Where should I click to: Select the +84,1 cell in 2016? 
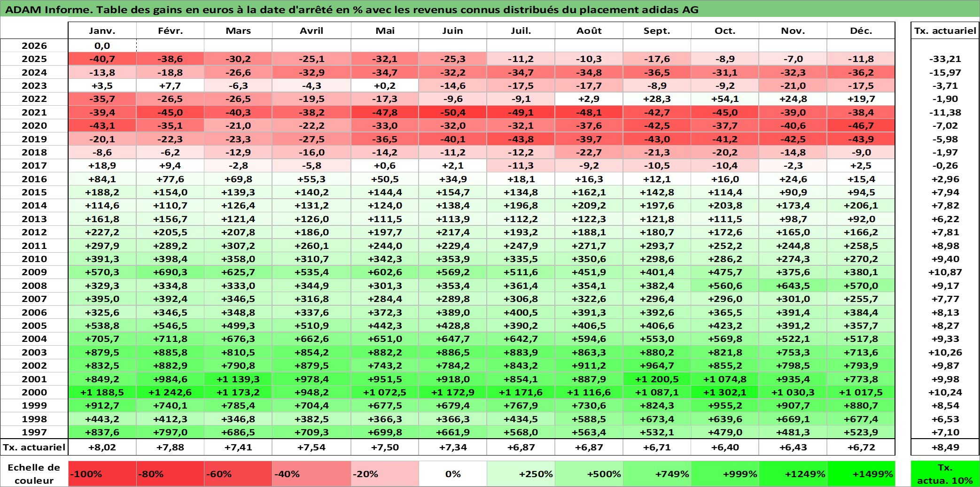click(102, 179)
